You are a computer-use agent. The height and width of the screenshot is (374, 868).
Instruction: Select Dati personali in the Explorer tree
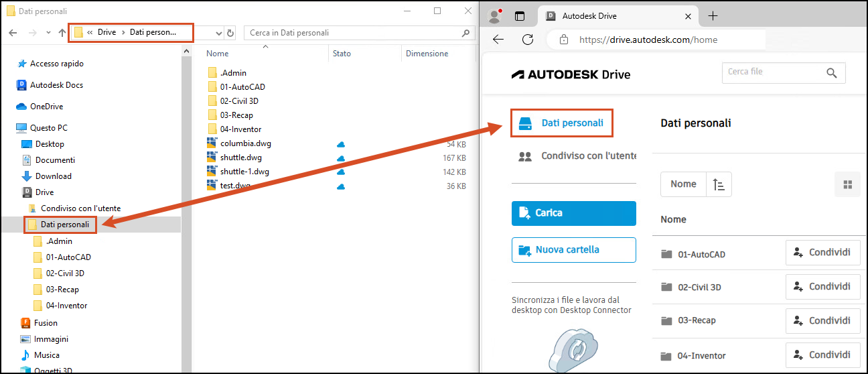tap(64, 225)
